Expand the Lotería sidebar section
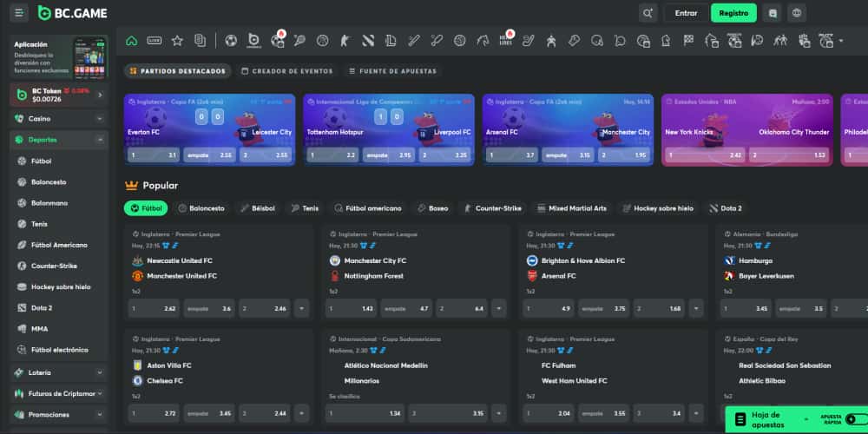Screen dimensions: 868x434 point(101,372)
